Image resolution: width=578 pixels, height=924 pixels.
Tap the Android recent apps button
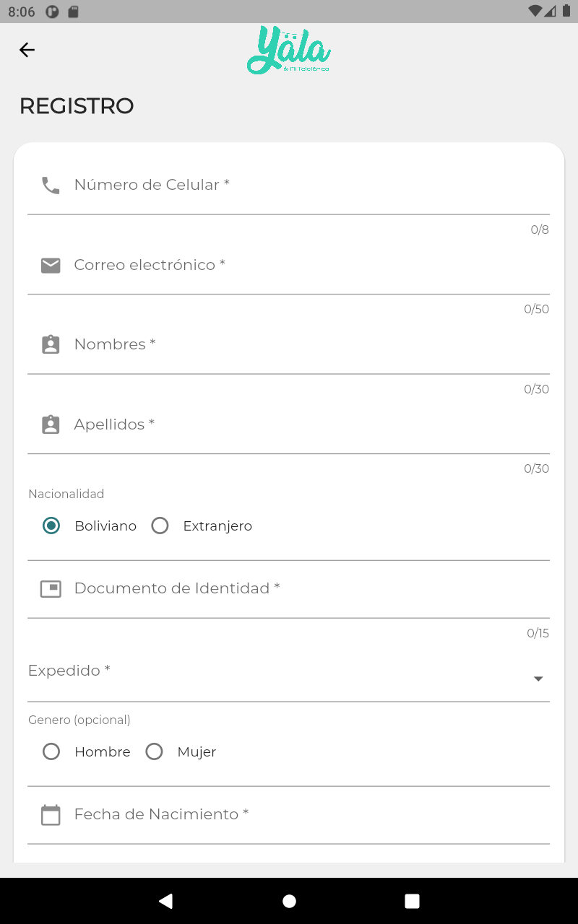click(412, 900)
